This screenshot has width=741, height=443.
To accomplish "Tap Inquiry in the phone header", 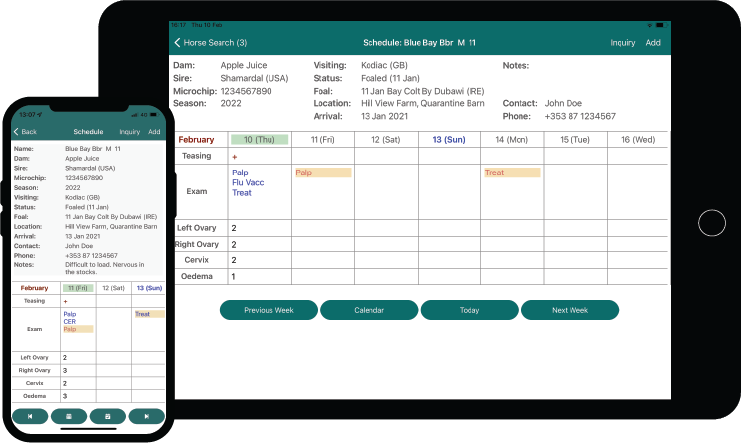I will tap(129, 132).
